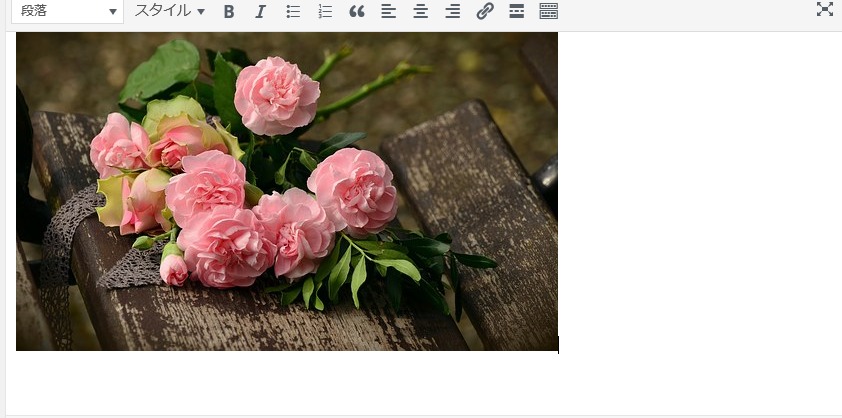This screenshot has width=842, height=418.
Task: Apply blockquote formatting
Action: 357,11
